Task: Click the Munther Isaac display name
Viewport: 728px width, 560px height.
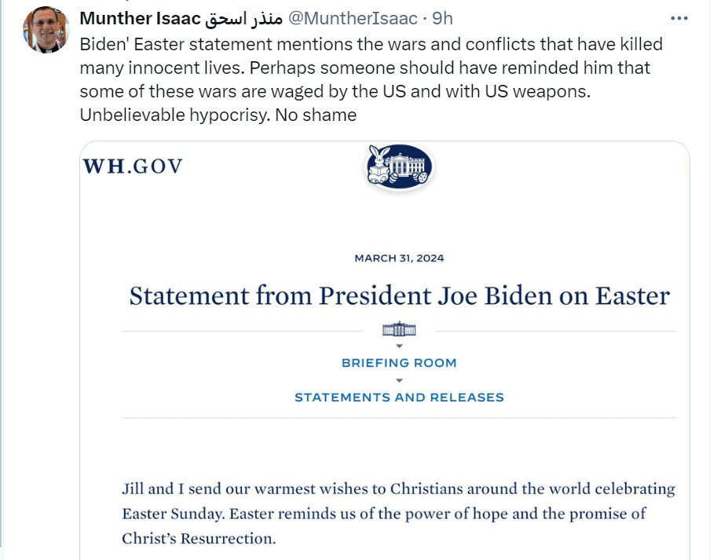Action: pyautogui.click(x=141, y=19)
